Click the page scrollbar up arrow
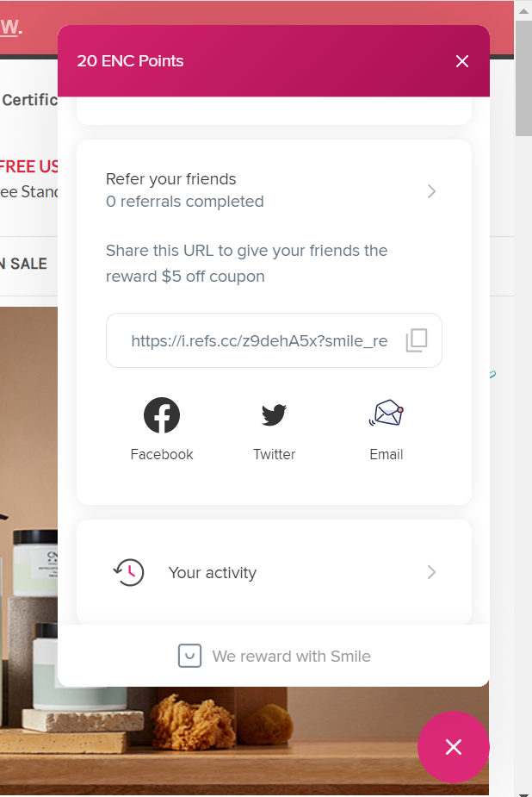The height and width of the screenshot is (797, 532). point(523,8)
